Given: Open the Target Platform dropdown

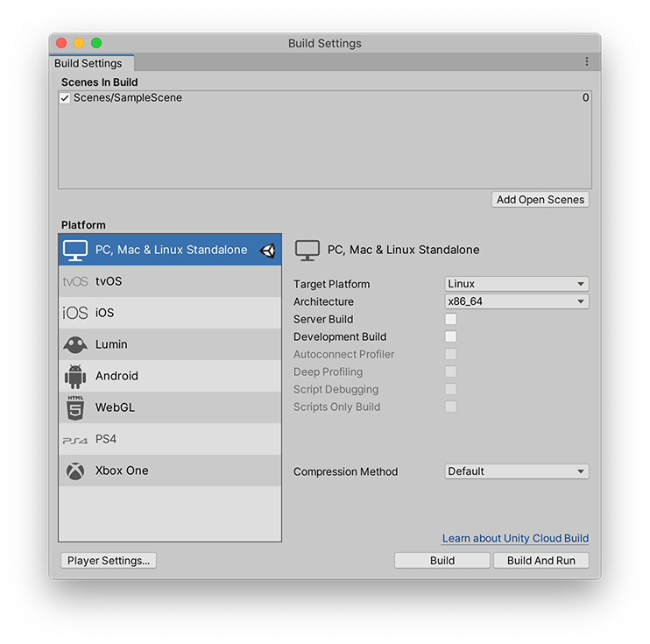Looking at the screenshot, I should [x=517, y=284].
